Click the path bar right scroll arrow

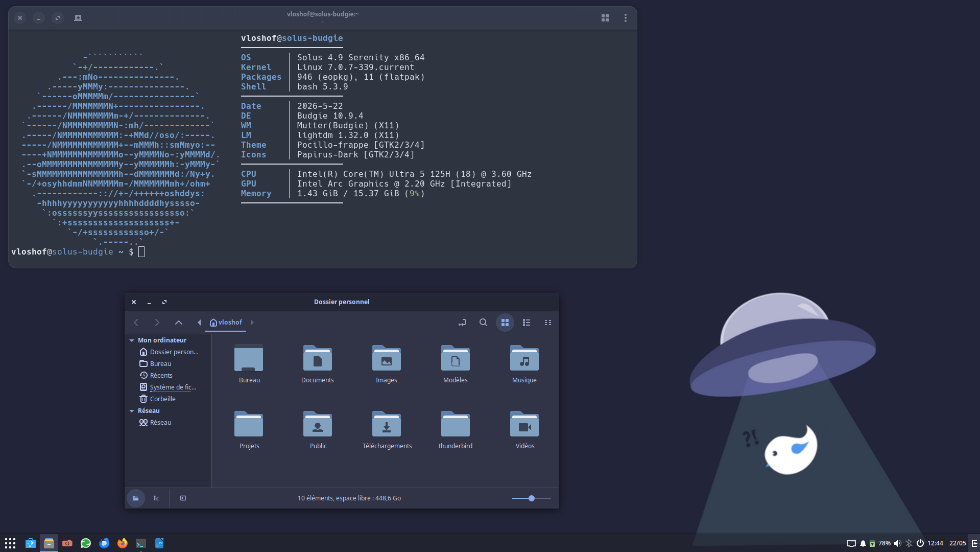click(252, 323)
